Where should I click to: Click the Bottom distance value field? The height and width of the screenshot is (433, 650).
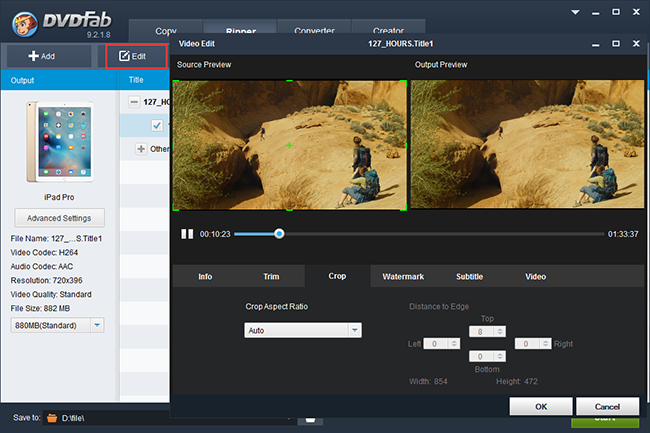481,356
